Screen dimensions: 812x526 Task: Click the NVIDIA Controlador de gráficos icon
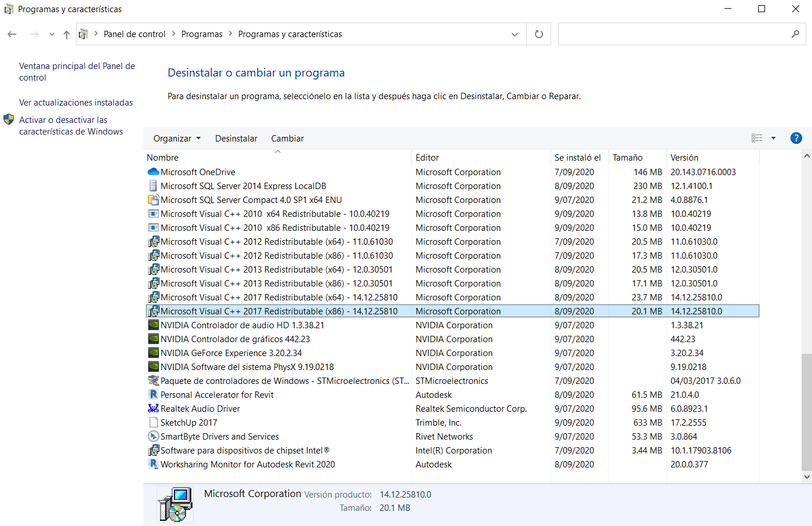(153, 339)
